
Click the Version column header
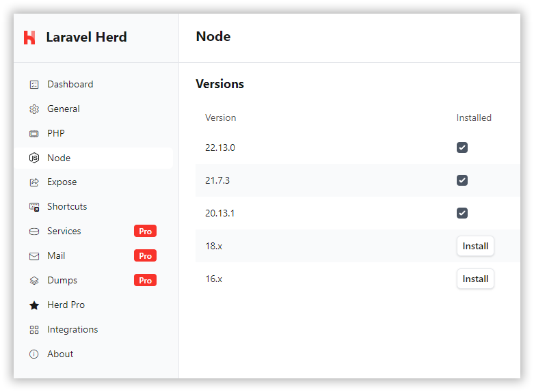pyautogui.click(x=220, y=117)
